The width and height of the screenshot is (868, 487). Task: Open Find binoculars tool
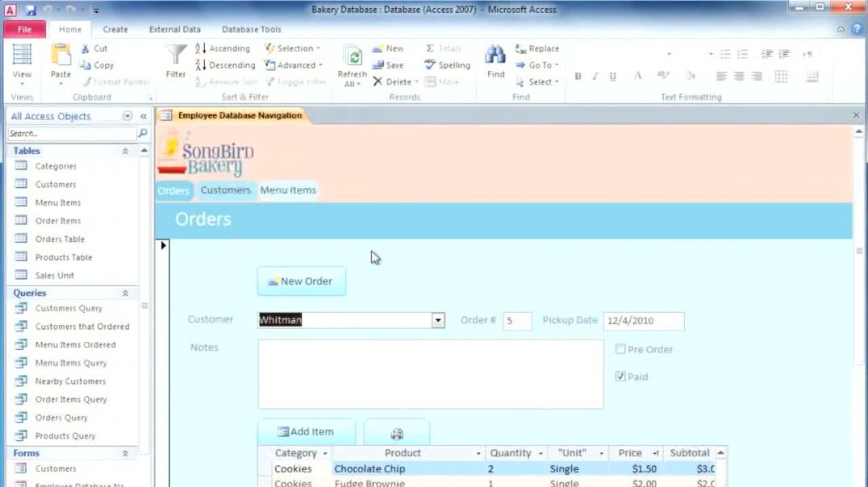click(x=495, y=61)
